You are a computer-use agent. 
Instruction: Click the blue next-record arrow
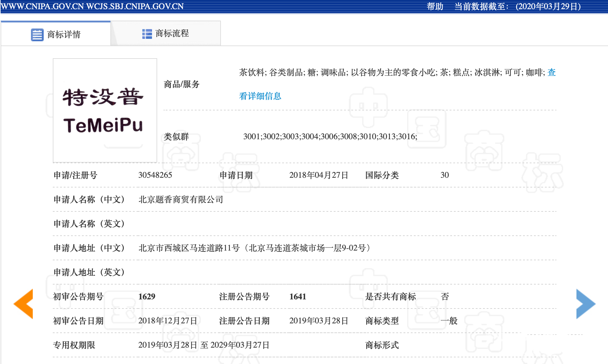click(586, 304)
